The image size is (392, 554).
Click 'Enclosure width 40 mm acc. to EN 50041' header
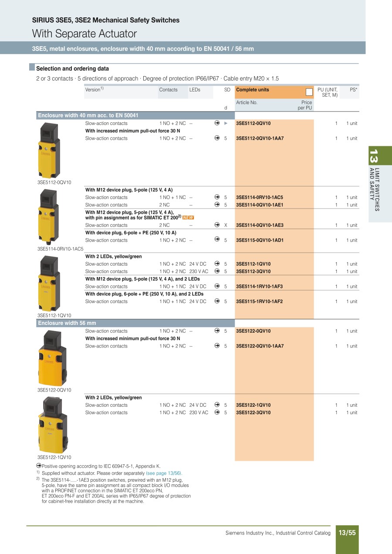[135, 115]
